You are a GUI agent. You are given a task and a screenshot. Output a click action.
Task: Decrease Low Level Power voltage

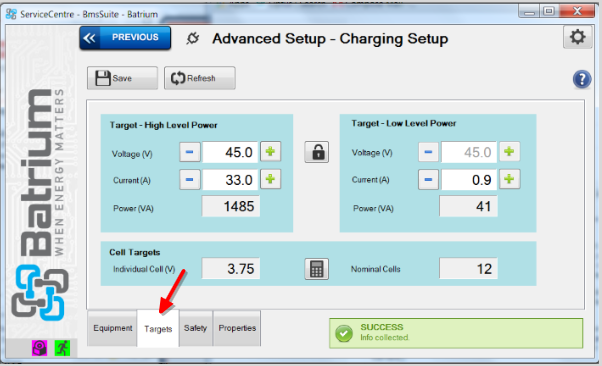pyautogui.click(x=428, y=152)
